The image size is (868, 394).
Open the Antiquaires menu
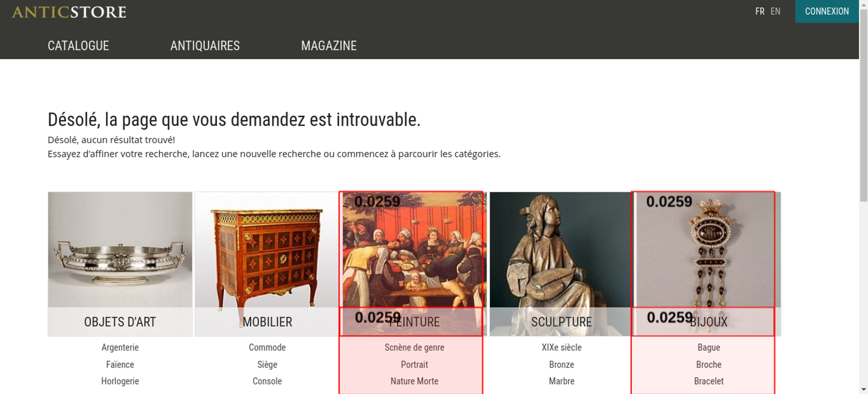(x=205, y=46)
